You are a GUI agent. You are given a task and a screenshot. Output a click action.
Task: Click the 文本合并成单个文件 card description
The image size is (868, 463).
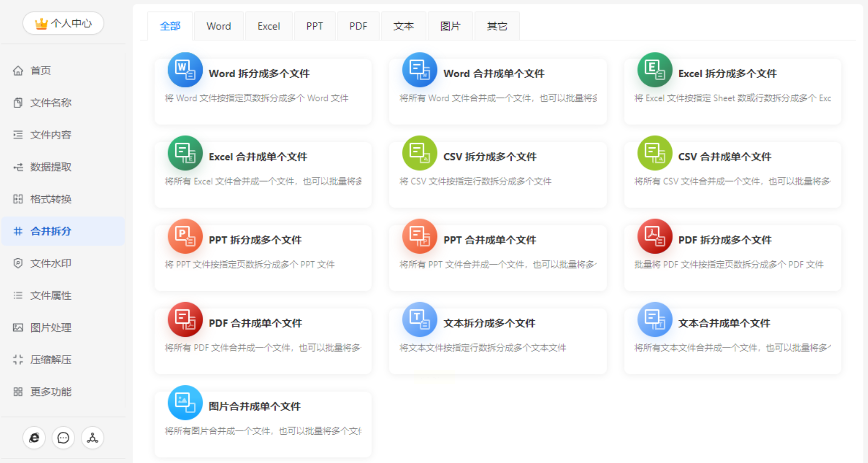[x=732, y=348]
